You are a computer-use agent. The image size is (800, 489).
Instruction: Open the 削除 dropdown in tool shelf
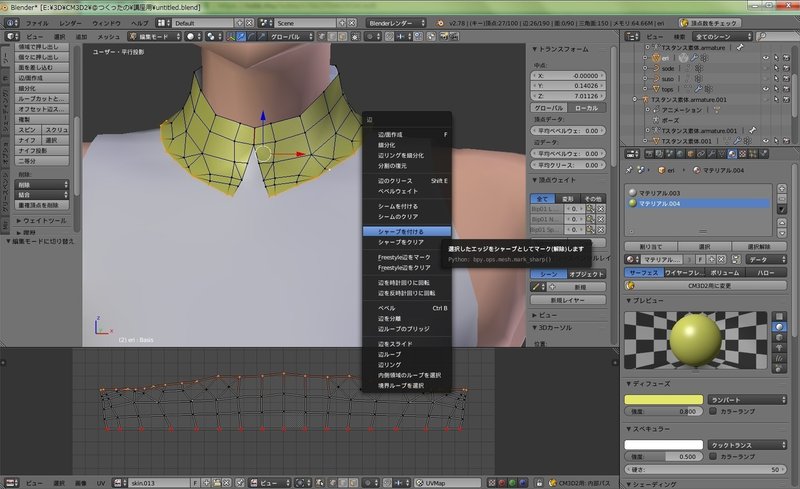pos(42,185)
